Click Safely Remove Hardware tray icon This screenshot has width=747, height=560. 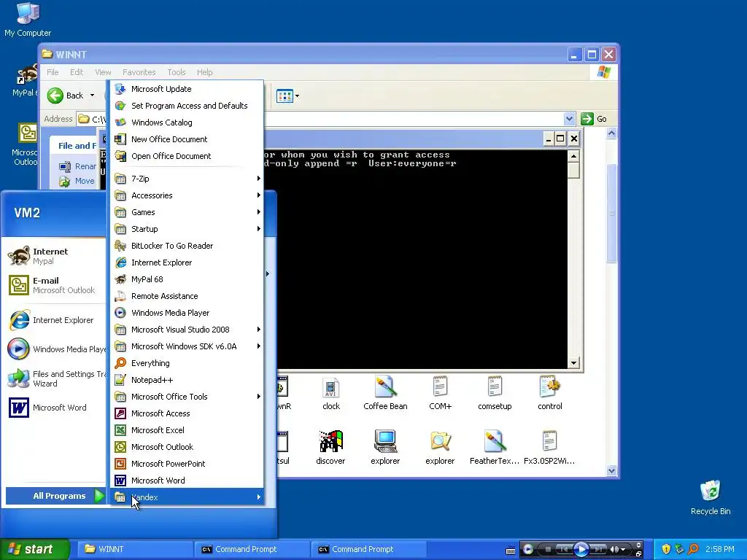pos(680,549)
